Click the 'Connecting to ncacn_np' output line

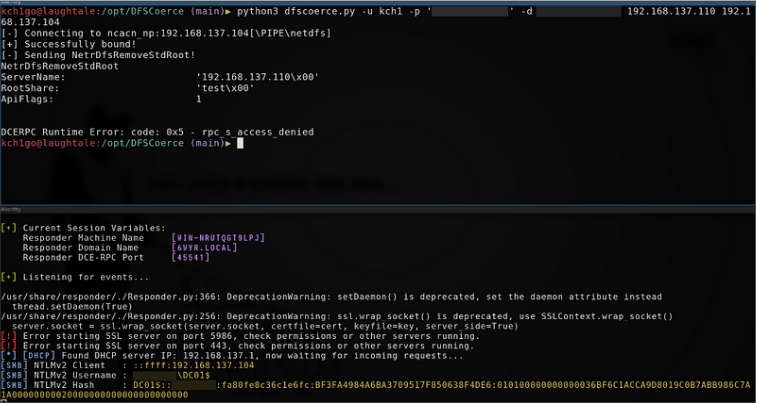click(x=166, y=33)
